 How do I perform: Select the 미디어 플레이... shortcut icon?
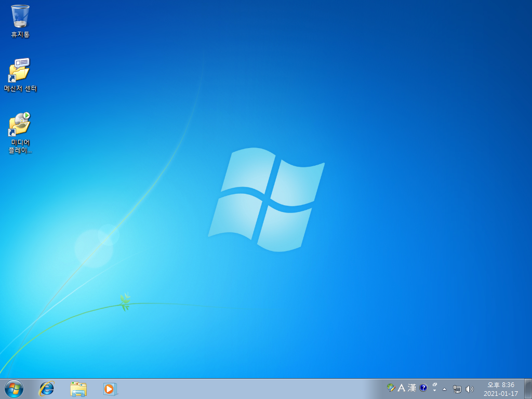click(20, 132)
